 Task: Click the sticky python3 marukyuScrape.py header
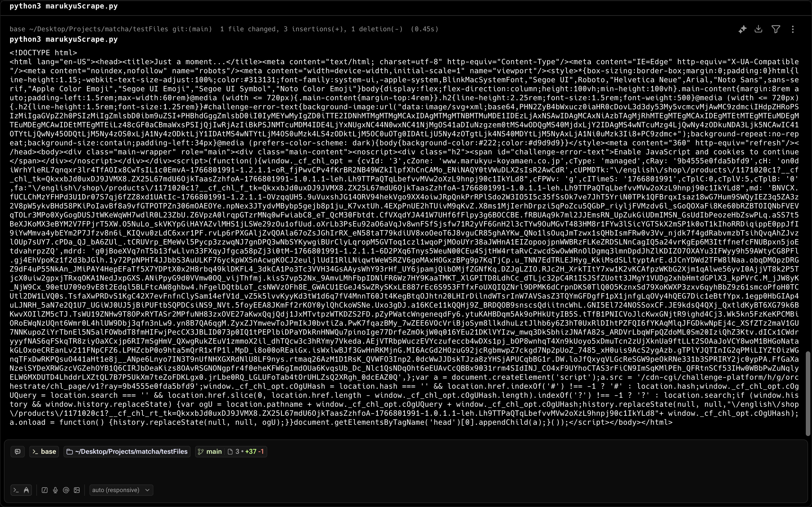[x=64, y=6]
